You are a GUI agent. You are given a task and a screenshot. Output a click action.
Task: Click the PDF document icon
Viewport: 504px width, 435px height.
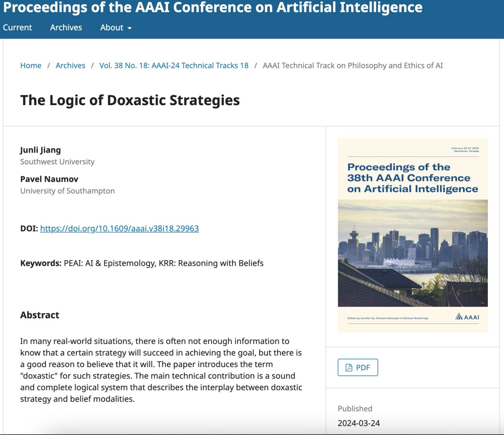tap(349, 368)
